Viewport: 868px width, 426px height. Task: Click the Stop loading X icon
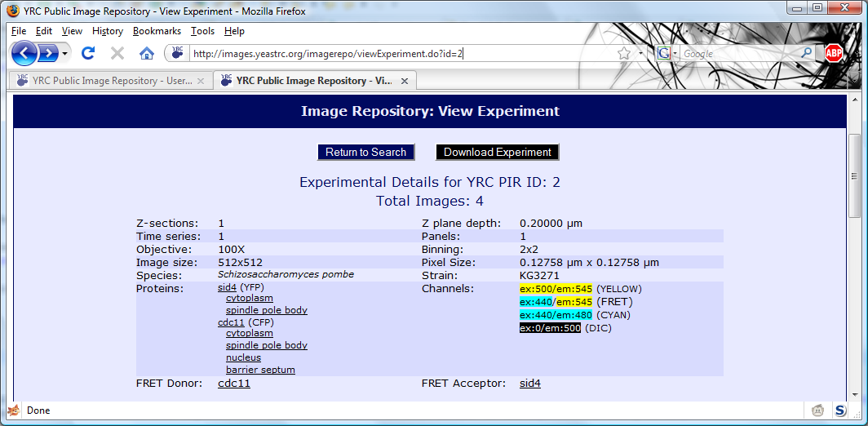(117, 54)
